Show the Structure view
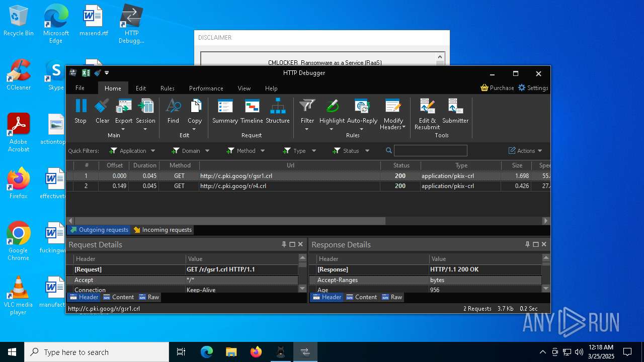The width and height of the screenshot is (644, 362). point(278,111)
